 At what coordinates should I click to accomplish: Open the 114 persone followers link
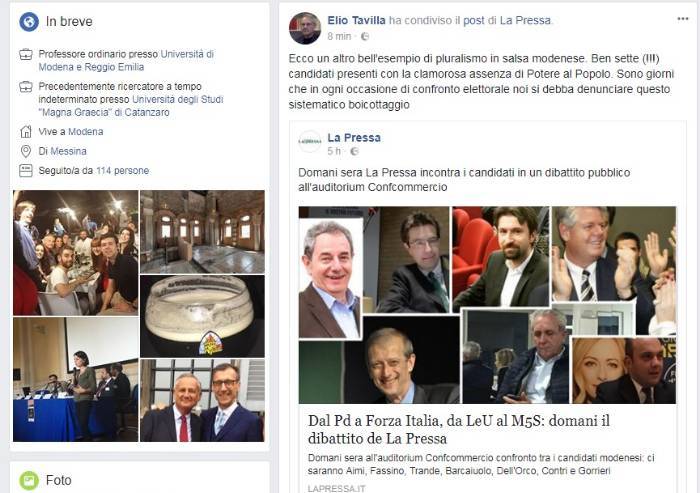[122, 171]
